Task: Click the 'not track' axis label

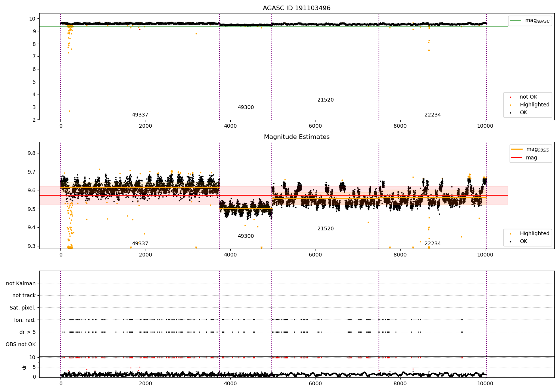Action: (24, 296)
